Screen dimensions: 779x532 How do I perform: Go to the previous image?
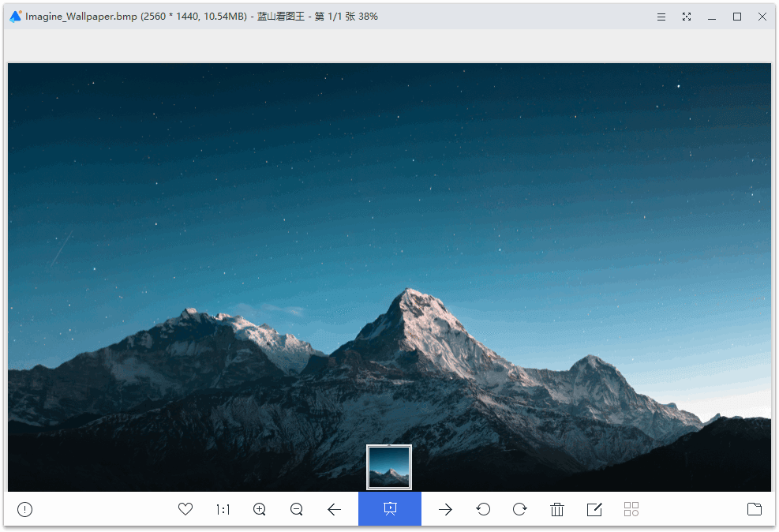pos(334,510)
